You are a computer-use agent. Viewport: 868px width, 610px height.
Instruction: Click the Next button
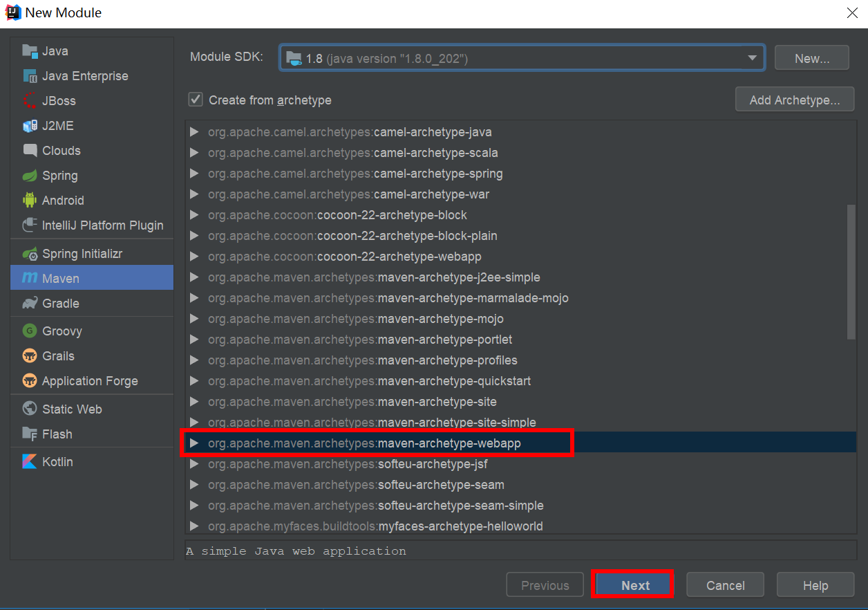635,585
